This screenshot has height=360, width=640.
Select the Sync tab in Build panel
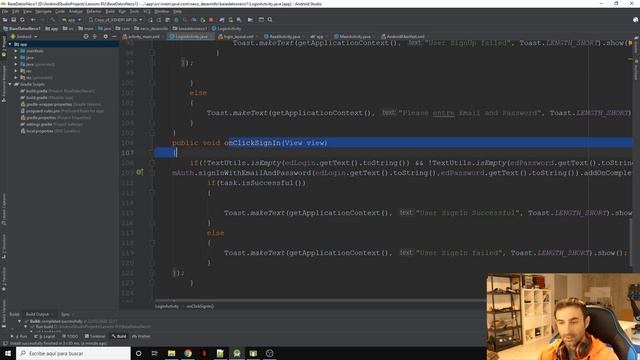[65, 314]
